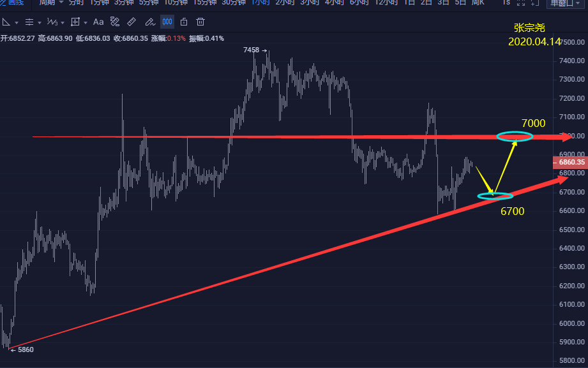Select the 2小时 period
This screenshot has height=368, width=588.
tap(285, 3)
